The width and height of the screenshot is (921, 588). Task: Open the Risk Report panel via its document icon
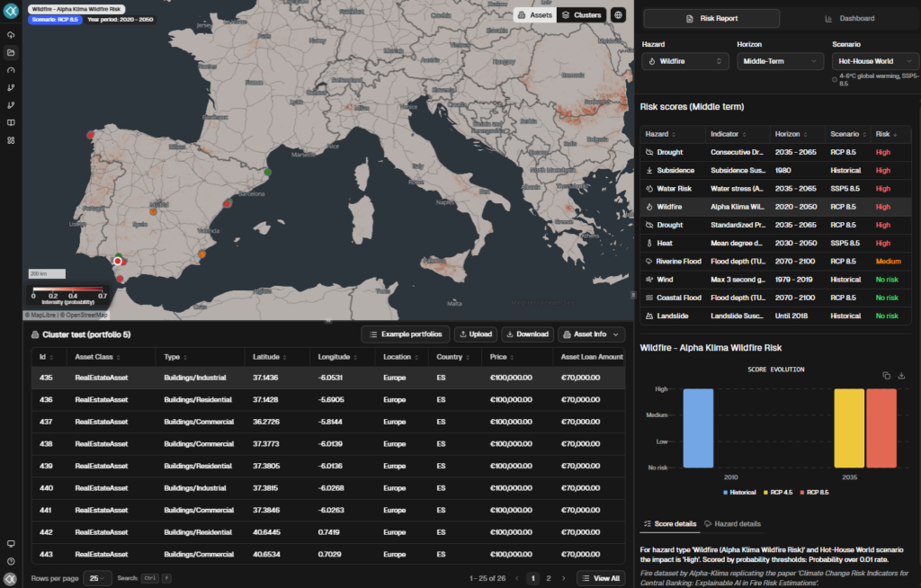(x=689, y=17)
